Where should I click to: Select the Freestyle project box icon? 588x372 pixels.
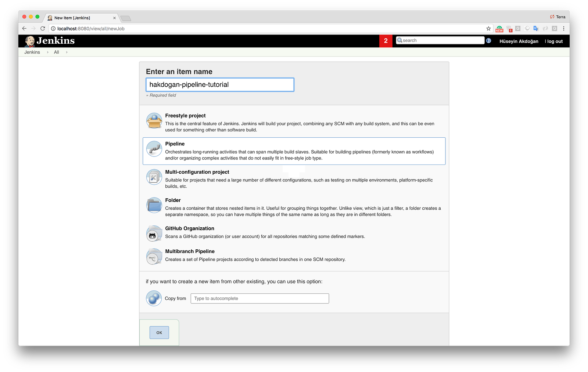pyautogui.click(x=154, y=120)
